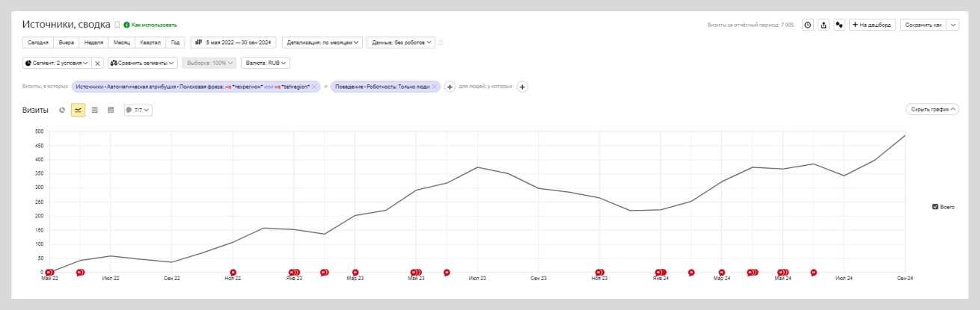
Task: Choose the Квартал period tab
Action: (x=151, y=43)
